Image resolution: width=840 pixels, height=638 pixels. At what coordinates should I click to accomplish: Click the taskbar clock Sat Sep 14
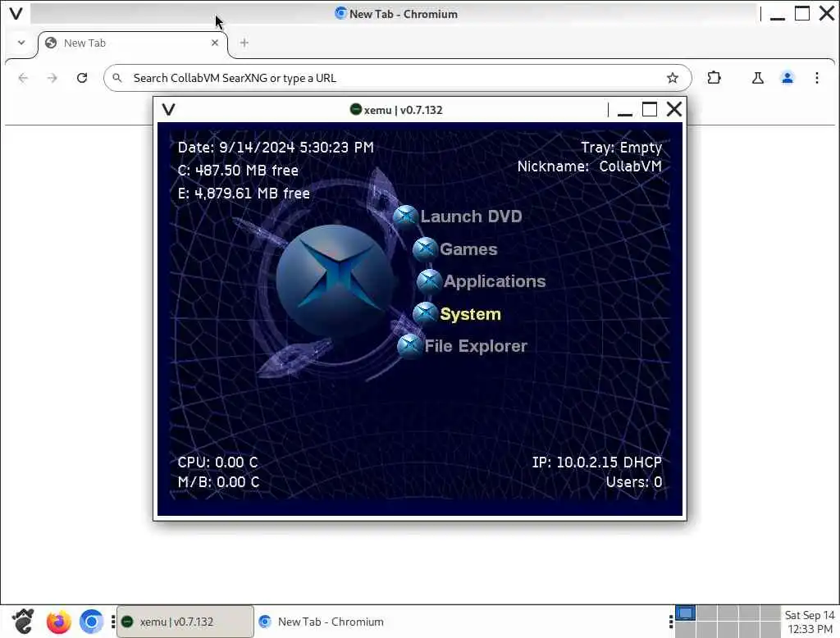click(810, 622)
